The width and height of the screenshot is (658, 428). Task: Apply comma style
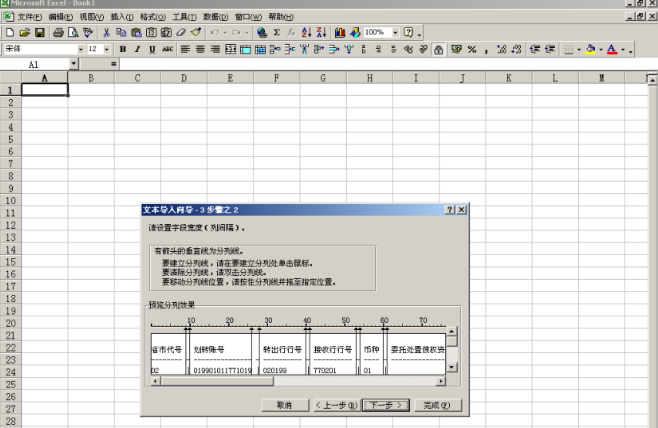[x=486, y=49]
